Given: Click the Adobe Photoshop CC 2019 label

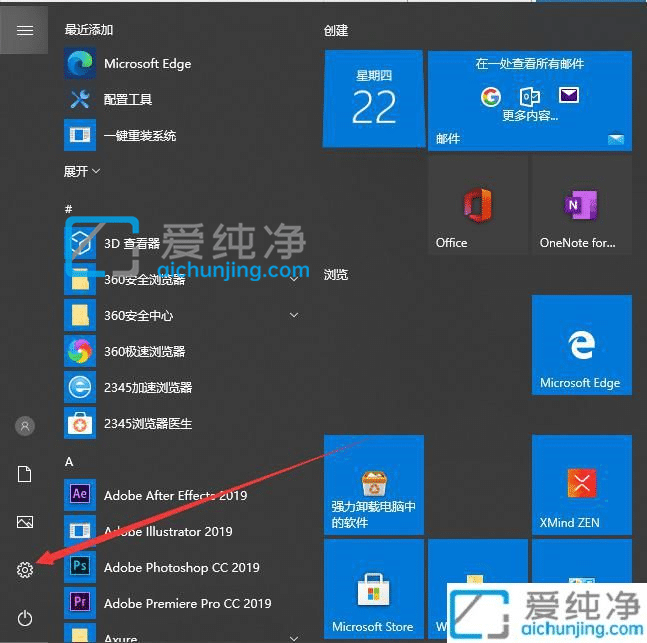Looking at the screenshot, I should [182, 567].
